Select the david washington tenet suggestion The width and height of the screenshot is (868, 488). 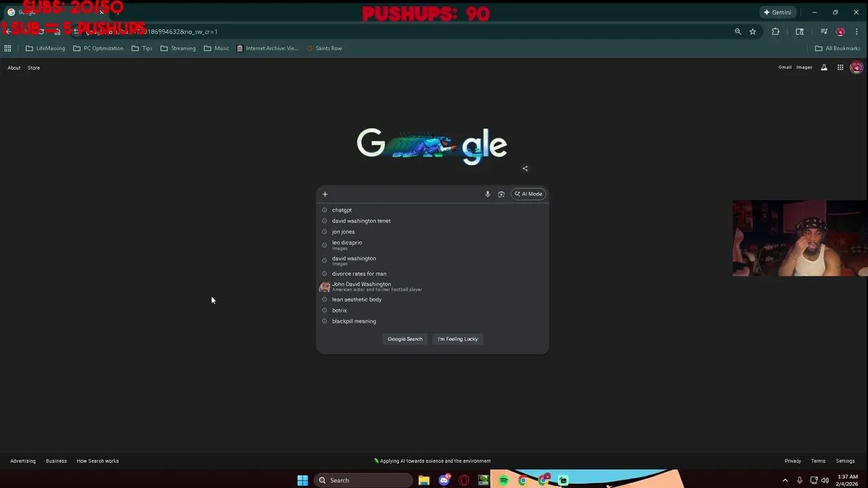[x=433, y=221]
